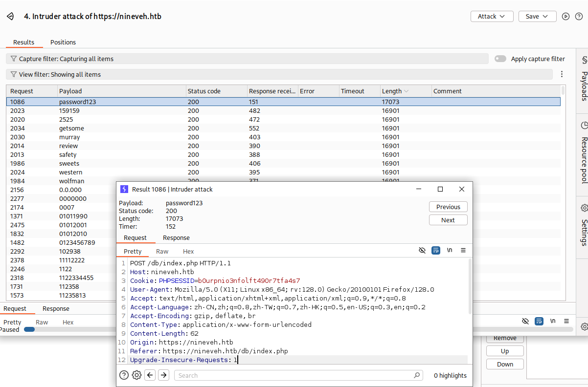Select the Hex tab in the Result 1086 window
Screen dimensions: 588x387
click(x=188, y=252)
